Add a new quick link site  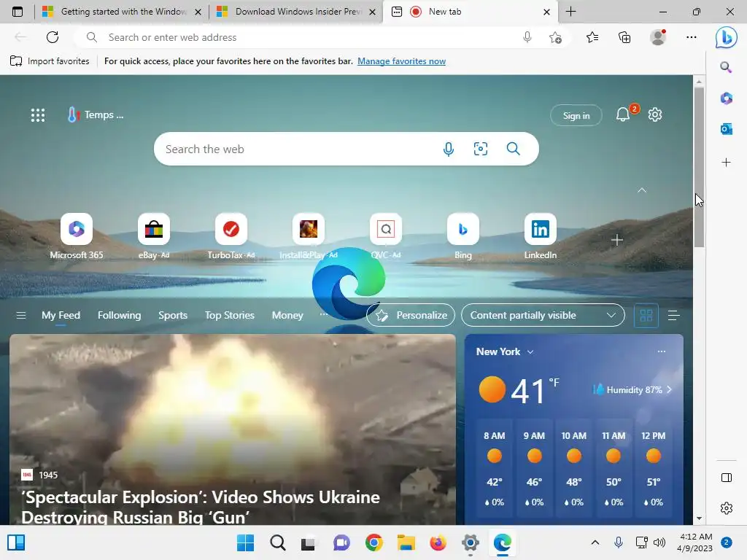pos(617,239)
